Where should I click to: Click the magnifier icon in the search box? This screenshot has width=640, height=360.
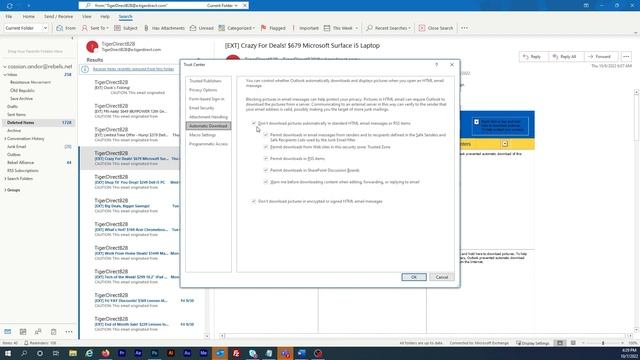tap(88, 6)
